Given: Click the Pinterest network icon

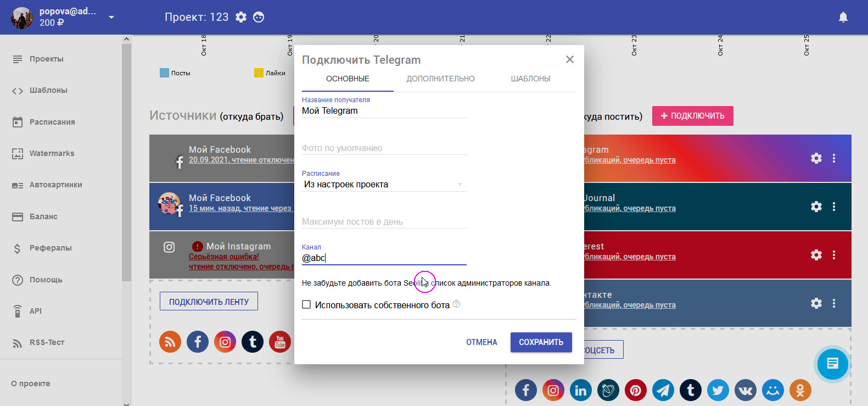Looking at the screenshot, I should point(636,390).
